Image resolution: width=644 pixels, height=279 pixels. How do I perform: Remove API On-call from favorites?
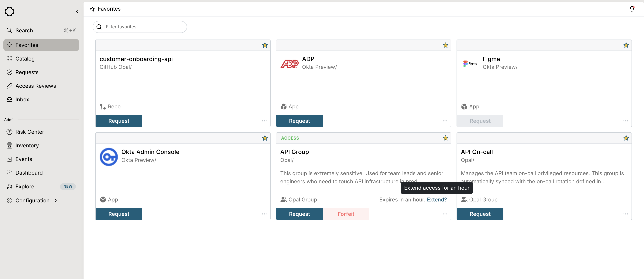click(x=626, y=138)
